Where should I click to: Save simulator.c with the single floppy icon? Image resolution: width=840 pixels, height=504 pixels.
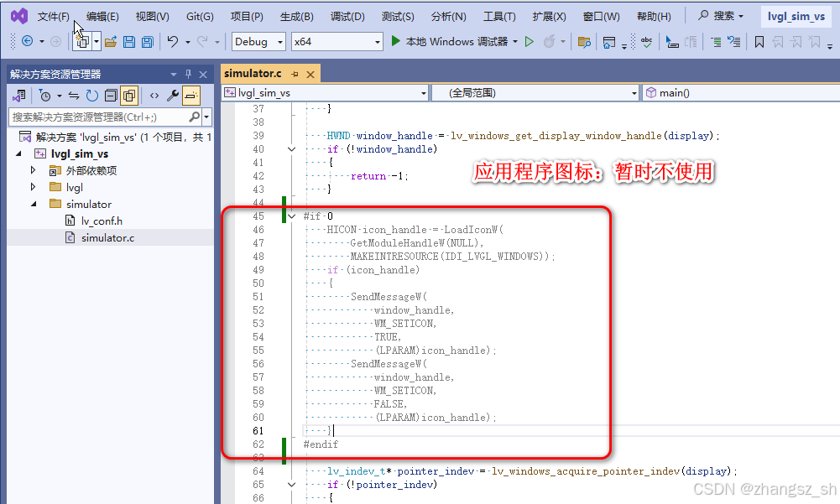pyautogui.click(x=129, y=41)
